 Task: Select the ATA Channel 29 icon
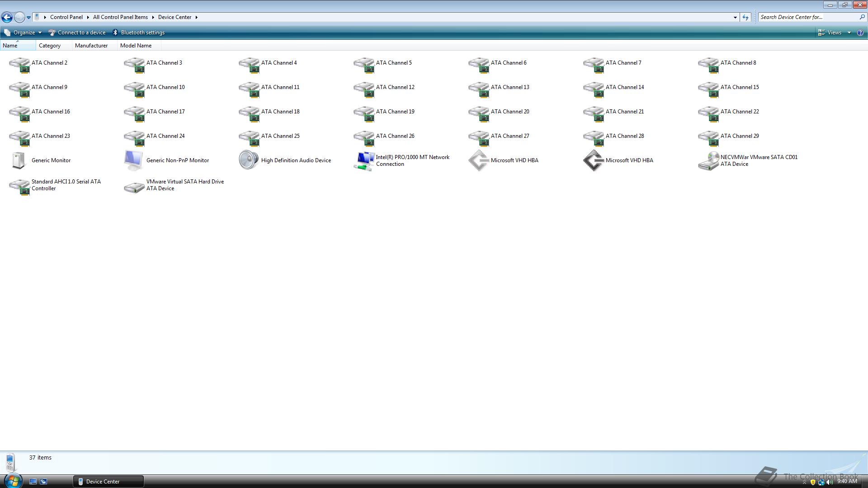[708, 138]
